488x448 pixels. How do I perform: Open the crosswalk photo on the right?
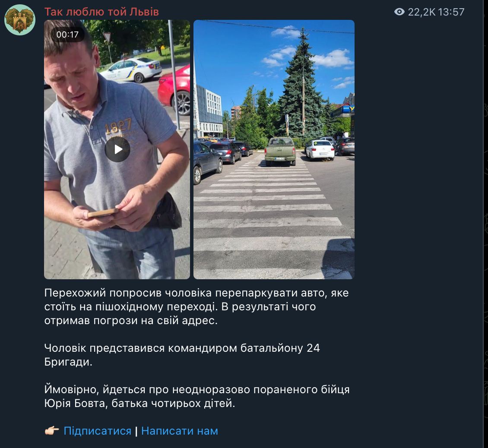click(x=274, y=149)
